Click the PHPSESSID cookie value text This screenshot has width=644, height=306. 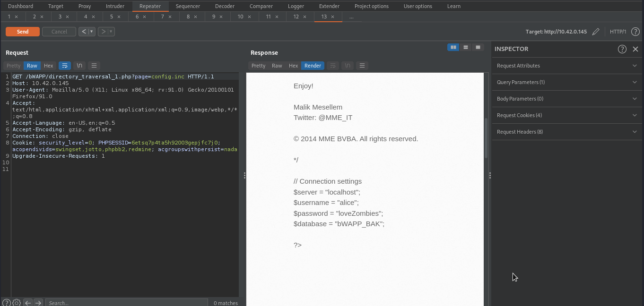tap(175, 143)
